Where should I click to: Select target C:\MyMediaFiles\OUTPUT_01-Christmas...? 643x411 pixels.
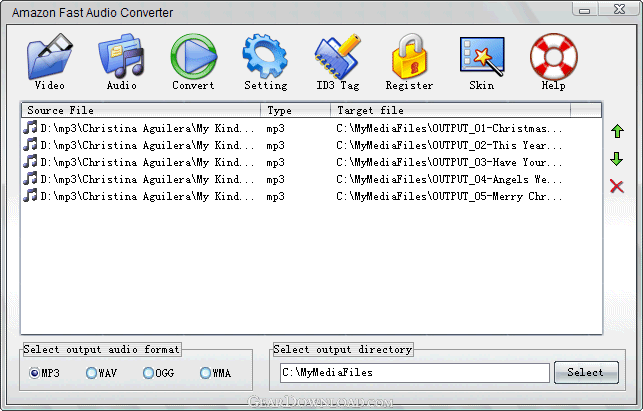click(x=449, y=128)
